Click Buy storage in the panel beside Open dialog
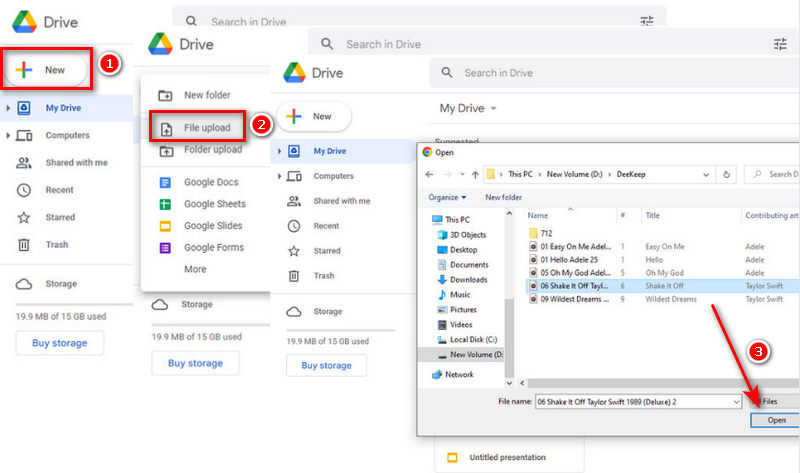800x473 pixels. tap(327, 365)
